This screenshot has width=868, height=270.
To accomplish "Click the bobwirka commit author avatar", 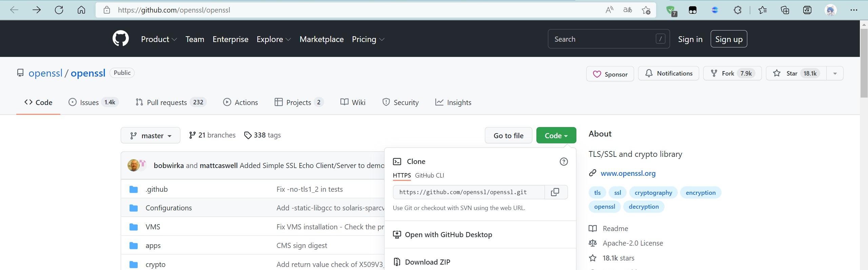I will pos(133,165).
